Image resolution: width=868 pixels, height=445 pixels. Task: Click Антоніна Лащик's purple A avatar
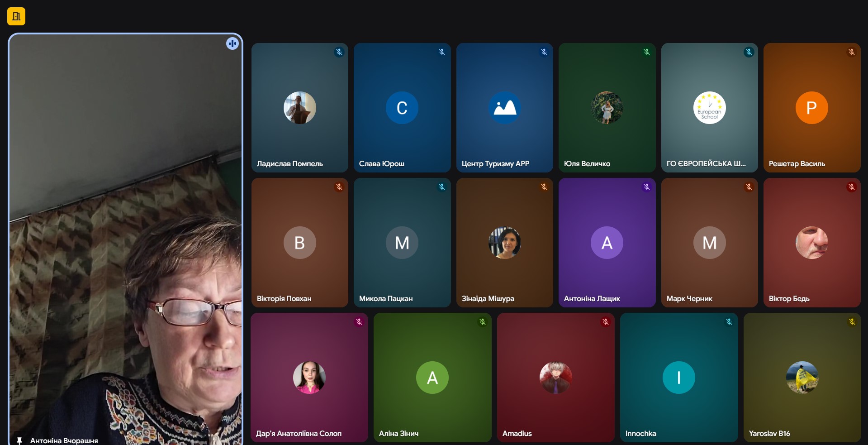tap(607, 243)
